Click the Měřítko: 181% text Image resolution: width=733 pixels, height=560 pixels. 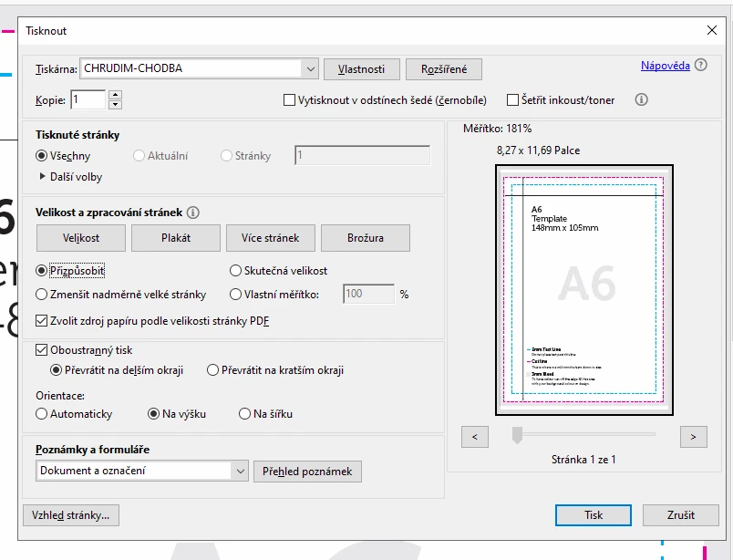pyautogui.click(x=498, y=129)
